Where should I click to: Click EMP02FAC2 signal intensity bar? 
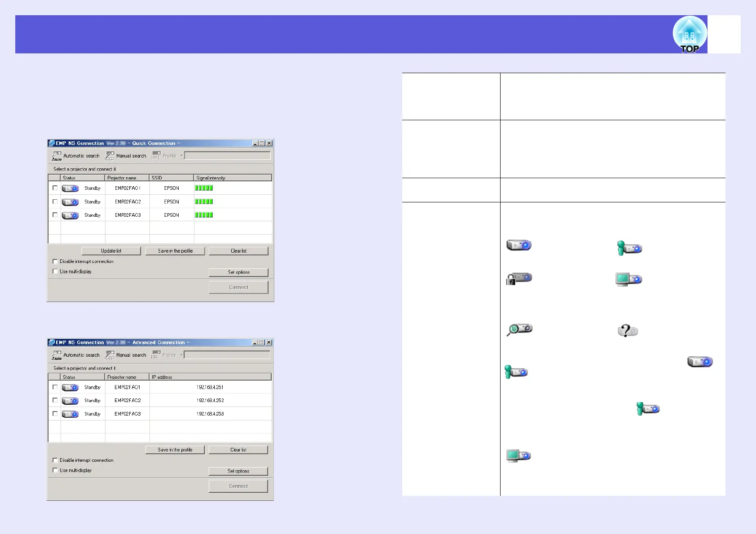coord(204,201)
